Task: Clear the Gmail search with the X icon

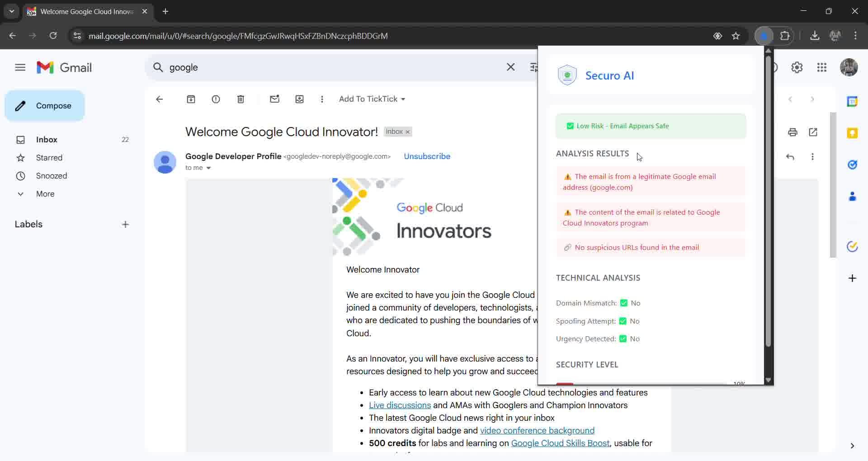Action: point(511,67)
